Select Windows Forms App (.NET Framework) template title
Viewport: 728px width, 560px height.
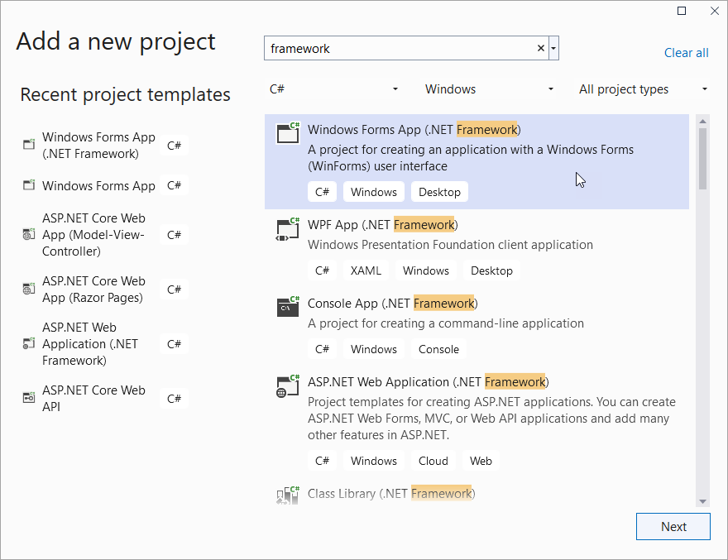[414, 130]
